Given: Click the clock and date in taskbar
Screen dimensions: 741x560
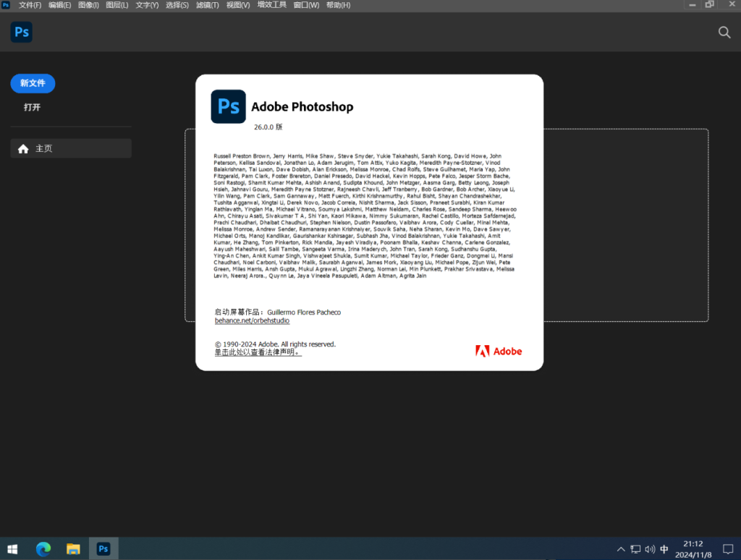Looking at the screenshot, I should click(x=693, y=548).
